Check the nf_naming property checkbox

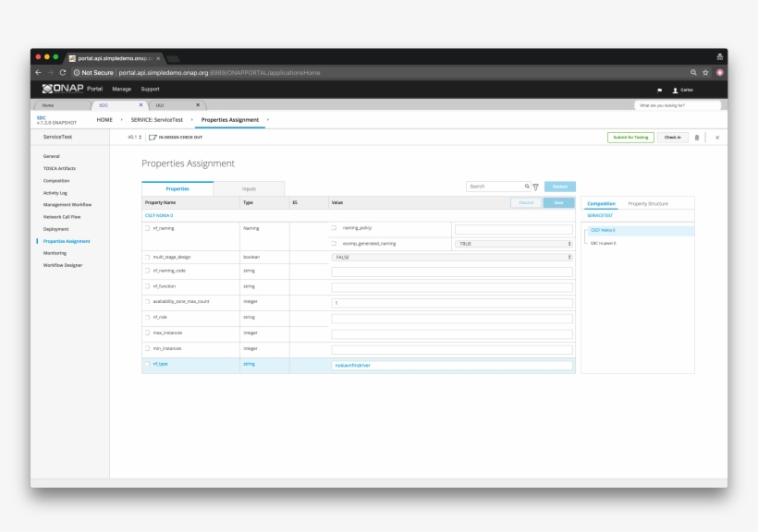tap(147, 227)
